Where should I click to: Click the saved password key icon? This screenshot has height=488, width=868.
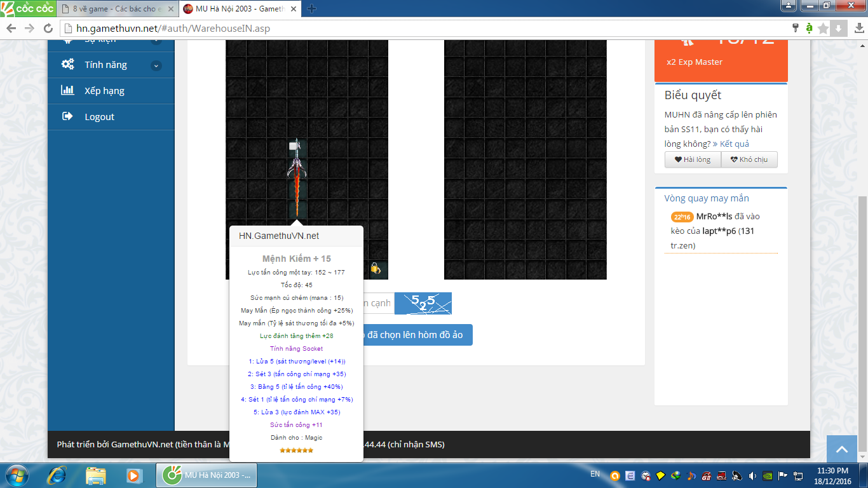point(796,28)
